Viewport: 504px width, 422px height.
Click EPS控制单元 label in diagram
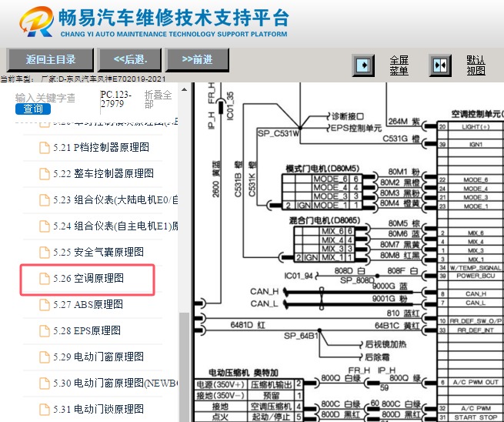pyautogui.click(x=356, y=128)
